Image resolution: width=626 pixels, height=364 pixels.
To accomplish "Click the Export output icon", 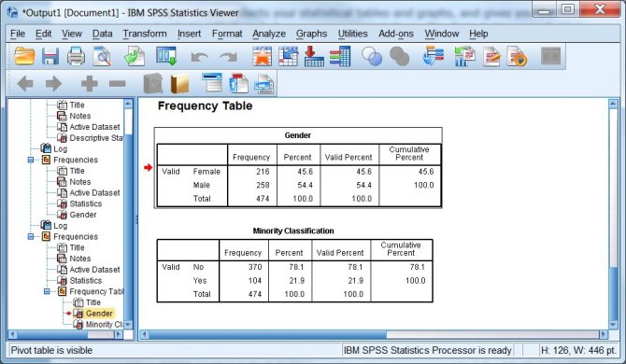I will [x=135, y=56].
